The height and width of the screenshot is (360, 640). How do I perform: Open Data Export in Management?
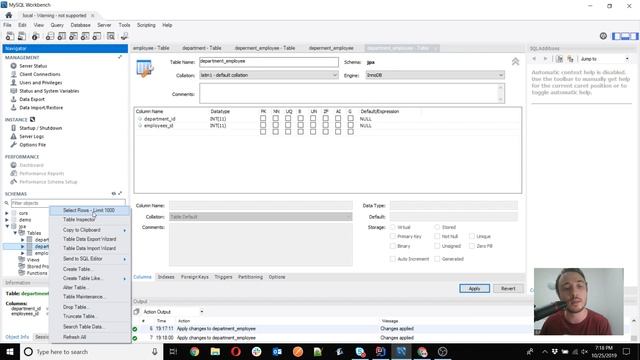[x=32, y=99]
